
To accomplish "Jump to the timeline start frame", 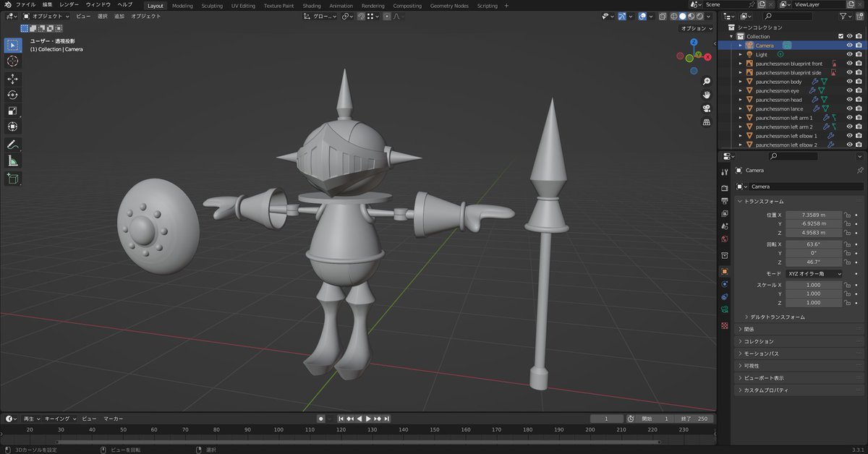I will [x=341, y=419].
